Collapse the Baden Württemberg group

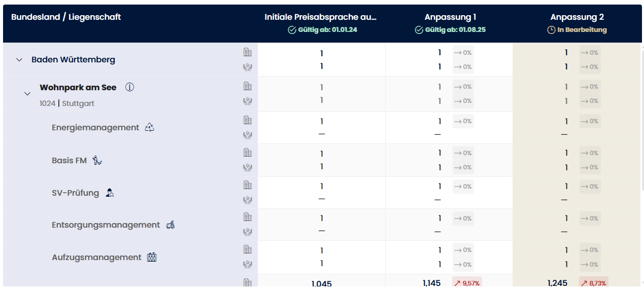pyautogui.click(x=19, y=60)
